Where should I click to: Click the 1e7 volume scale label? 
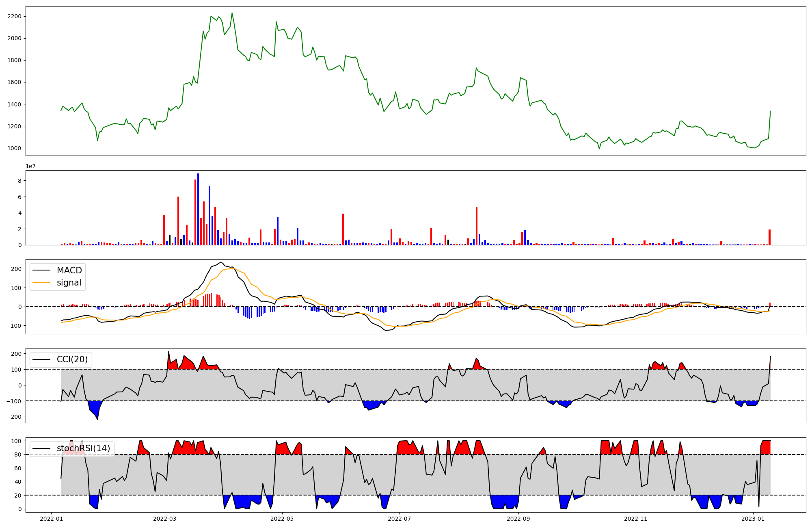(x=30, y=166)
